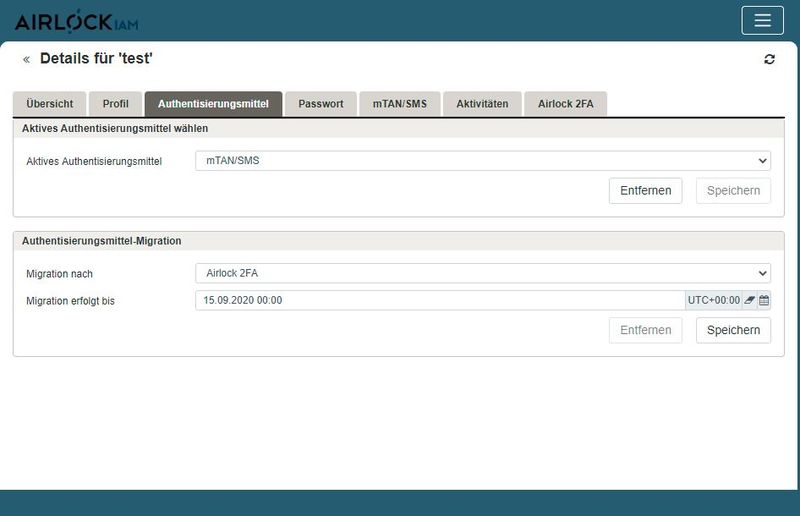Go back using the double-chevron icon

coord(26,60)
